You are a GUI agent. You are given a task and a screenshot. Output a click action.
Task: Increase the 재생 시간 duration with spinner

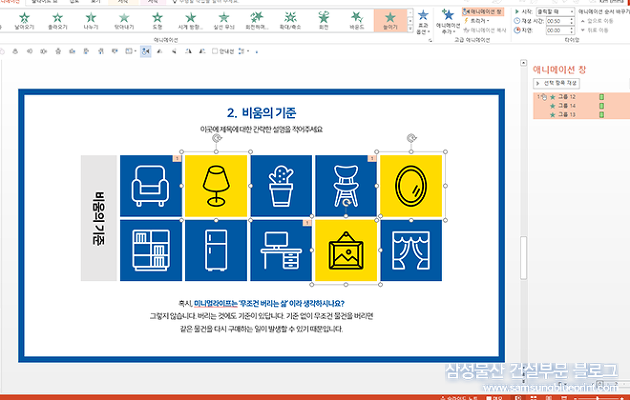571,19
